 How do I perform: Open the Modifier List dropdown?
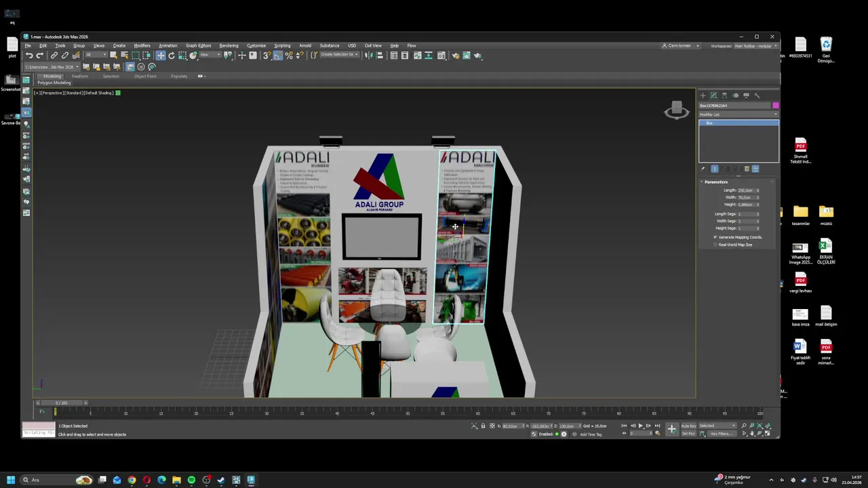coord(738,115)
